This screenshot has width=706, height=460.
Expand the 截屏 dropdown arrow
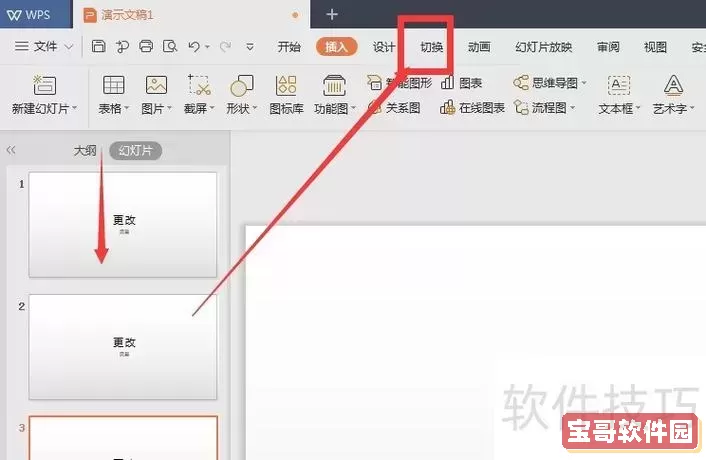(212, 108)
